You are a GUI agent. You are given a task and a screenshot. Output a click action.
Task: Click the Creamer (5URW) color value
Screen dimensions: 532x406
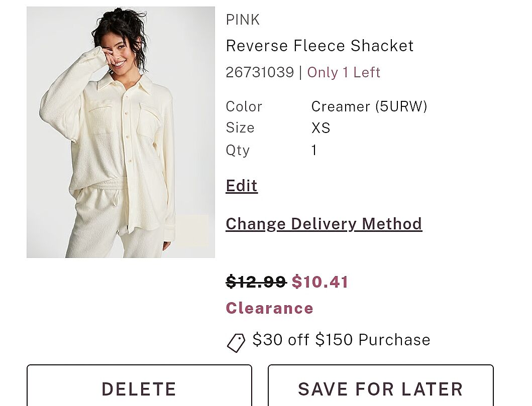[x=369, y=106]
